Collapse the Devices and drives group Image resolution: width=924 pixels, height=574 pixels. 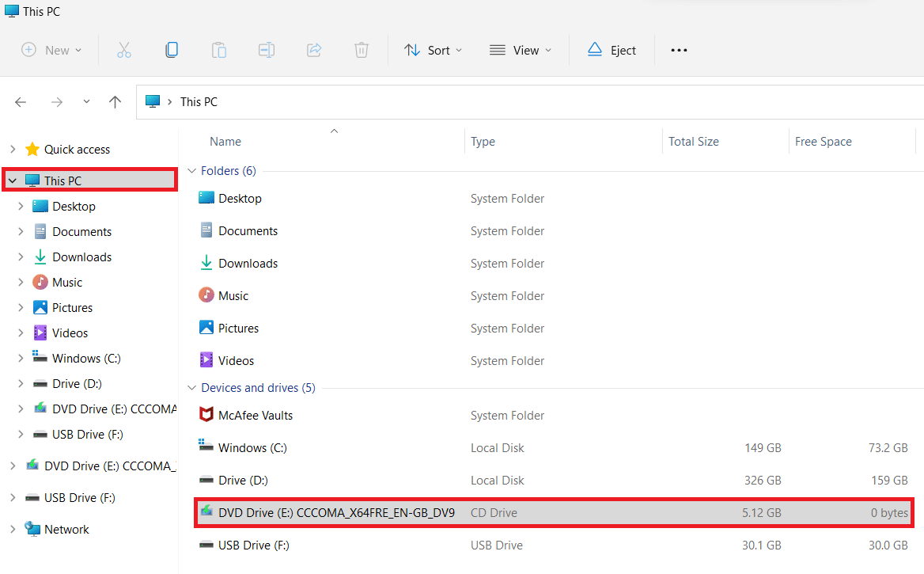191,388
